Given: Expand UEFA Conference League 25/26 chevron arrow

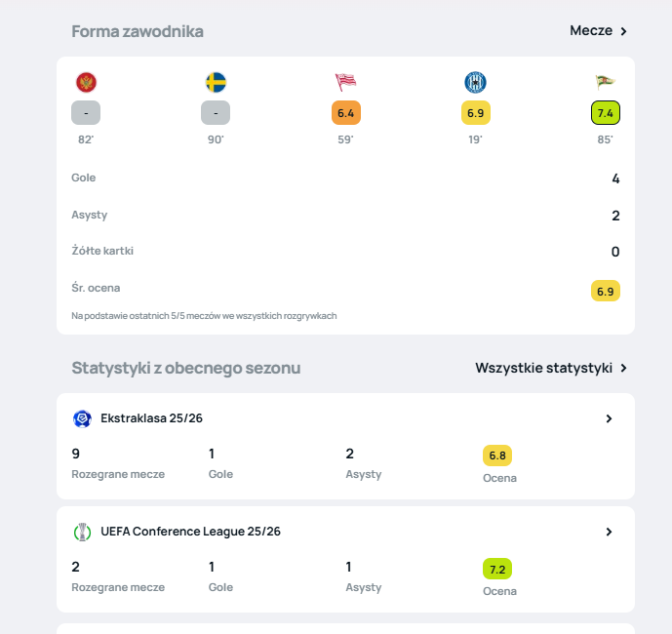Looking at the screenshot, I should click(x=609, y=532).
